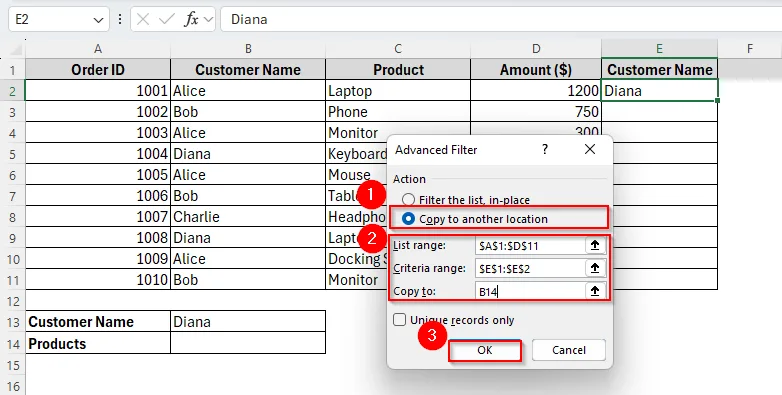Select column B header
The height and width of the screenshot is (395, 782).
click(248, 48)
